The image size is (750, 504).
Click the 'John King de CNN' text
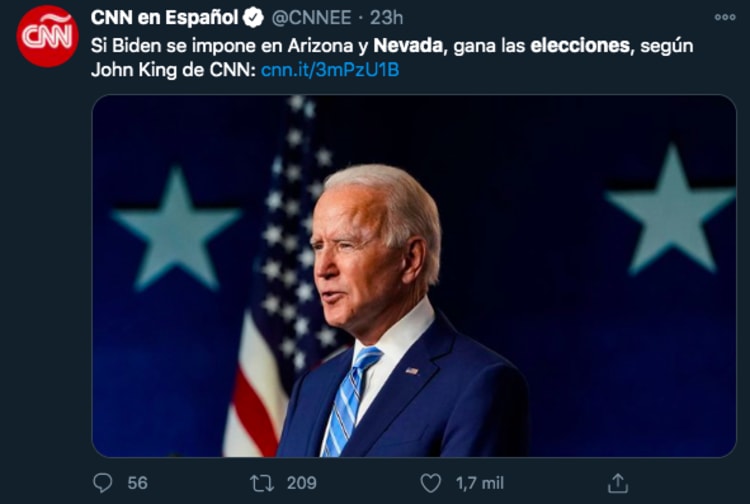point(173,69)
